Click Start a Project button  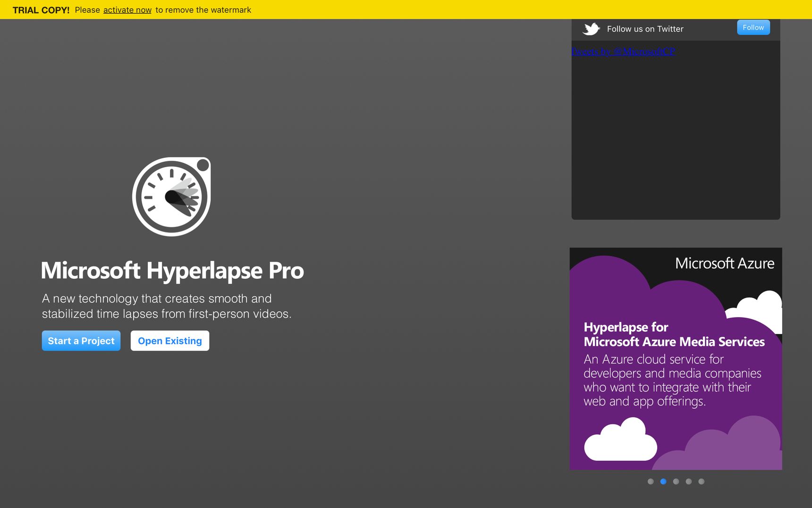81,341
